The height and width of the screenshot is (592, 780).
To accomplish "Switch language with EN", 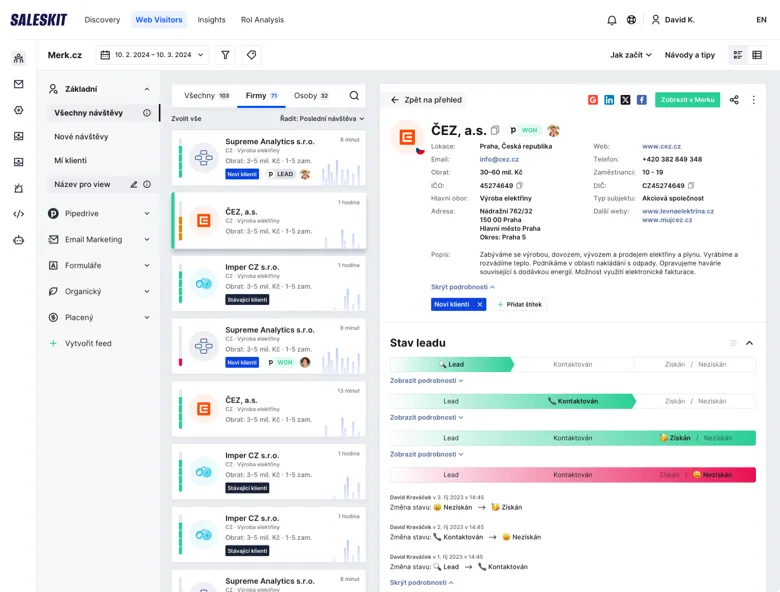I will (x=761, y=20).
